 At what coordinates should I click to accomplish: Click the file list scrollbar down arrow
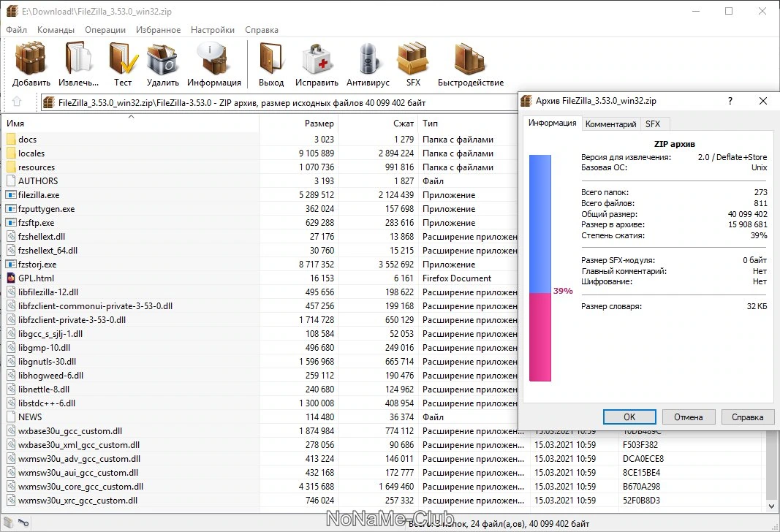tap(771, 506)
